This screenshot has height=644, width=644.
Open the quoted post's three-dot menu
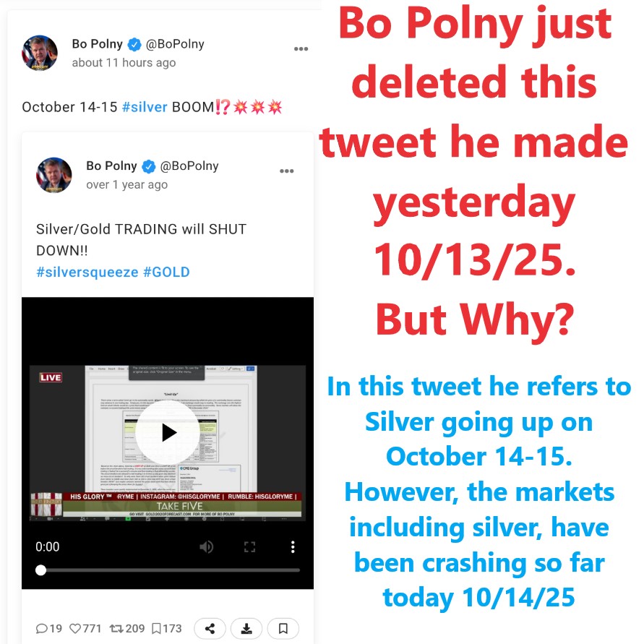point(286,171)
